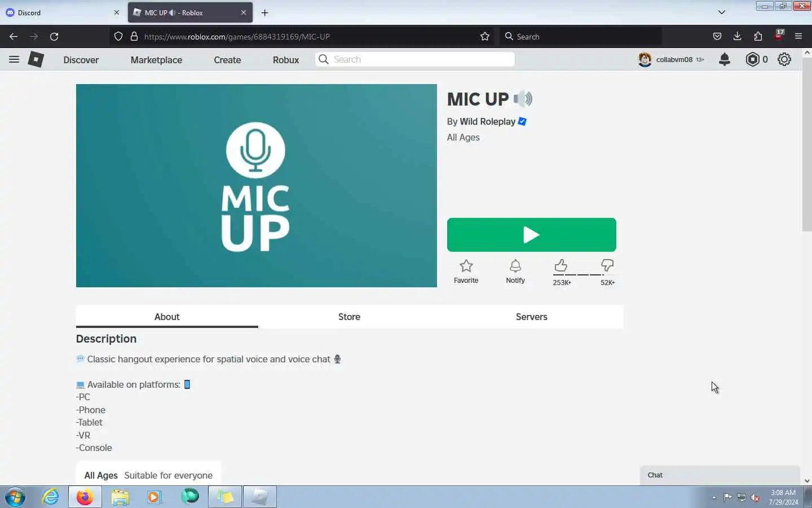Open the Discover page

pyautogui.click(x=81, y=60)
